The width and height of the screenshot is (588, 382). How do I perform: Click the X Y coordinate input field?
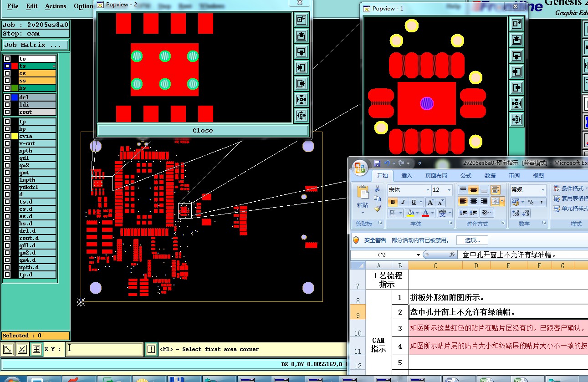click(104, 349)
